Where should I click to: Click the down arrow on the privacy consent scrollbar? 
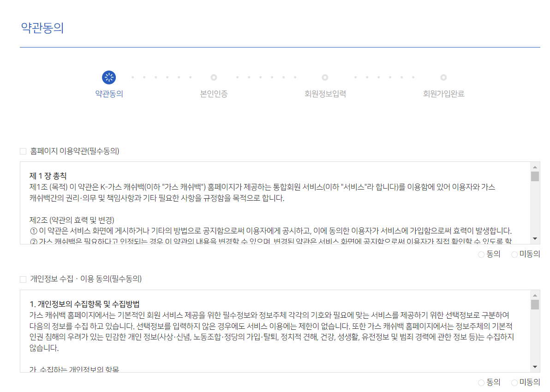click(535, 367)
